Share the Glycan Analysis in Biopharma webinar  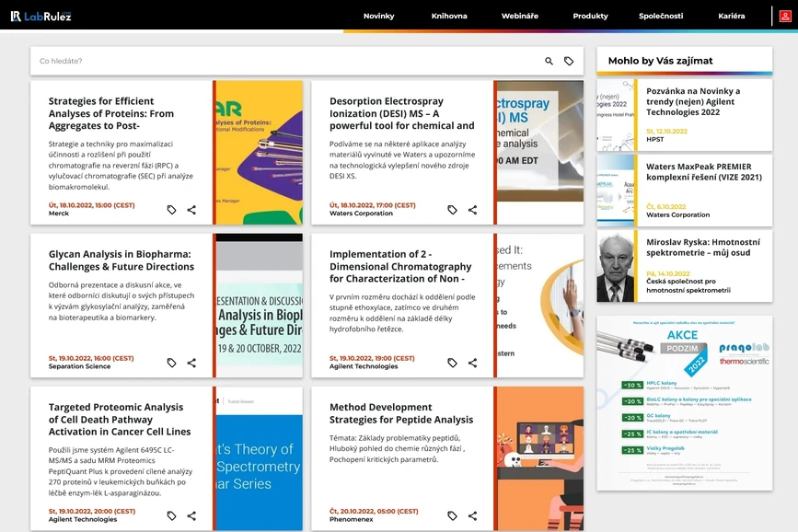click(191, 363)
